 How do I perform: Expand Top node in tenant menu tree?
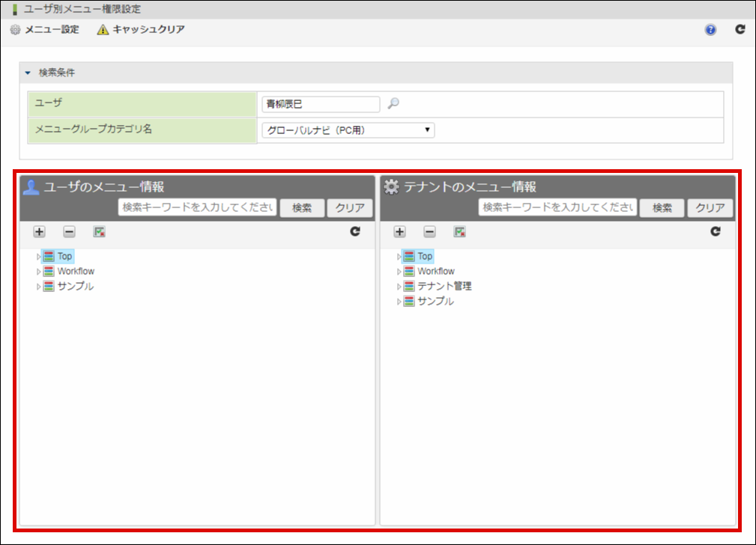399,257
